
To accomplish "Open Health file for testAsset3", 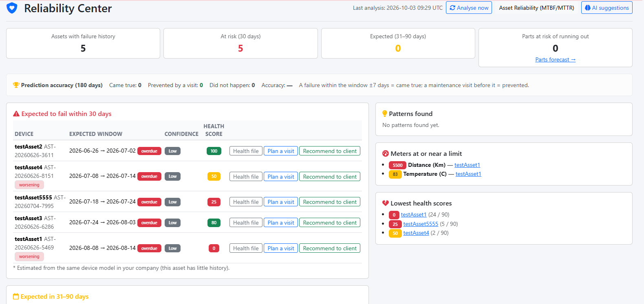I will coord(246,223).
